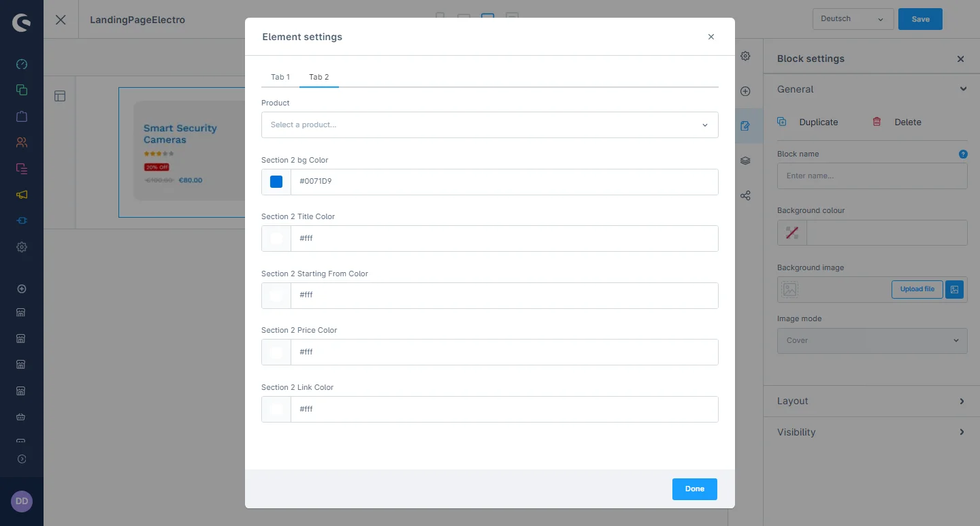Open the Image mode Cover dropdown

click(871, 340)
